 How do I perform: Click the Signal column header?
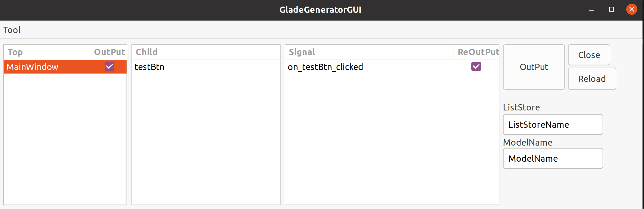click(x=302, y=52)
